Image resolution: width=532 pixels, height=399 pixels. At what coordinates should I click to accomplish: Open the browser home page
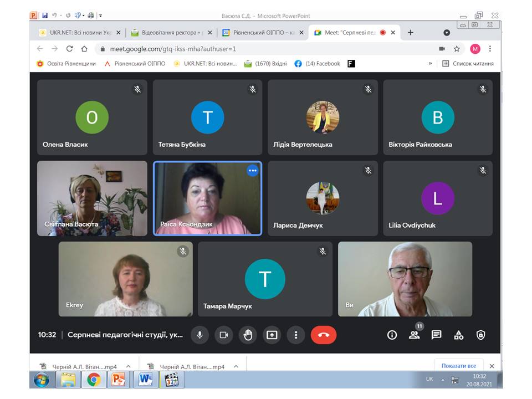(84, 49)
